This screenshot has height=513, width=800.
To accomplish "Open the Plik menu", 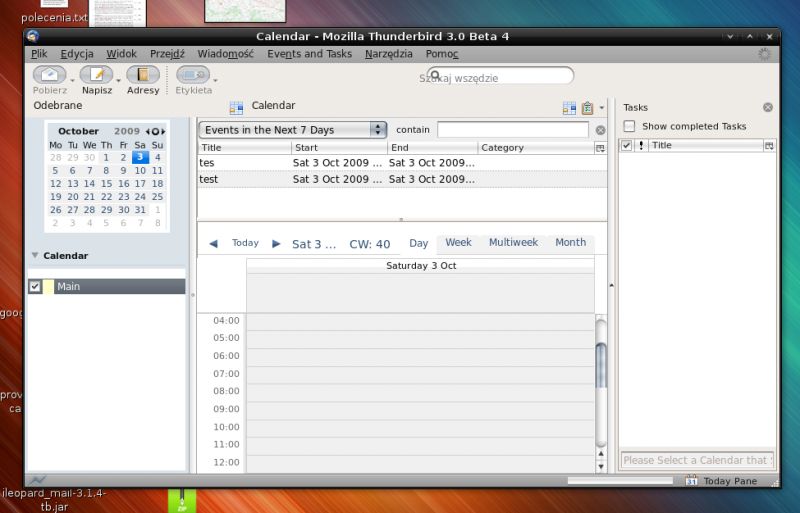I will point(39,54).
